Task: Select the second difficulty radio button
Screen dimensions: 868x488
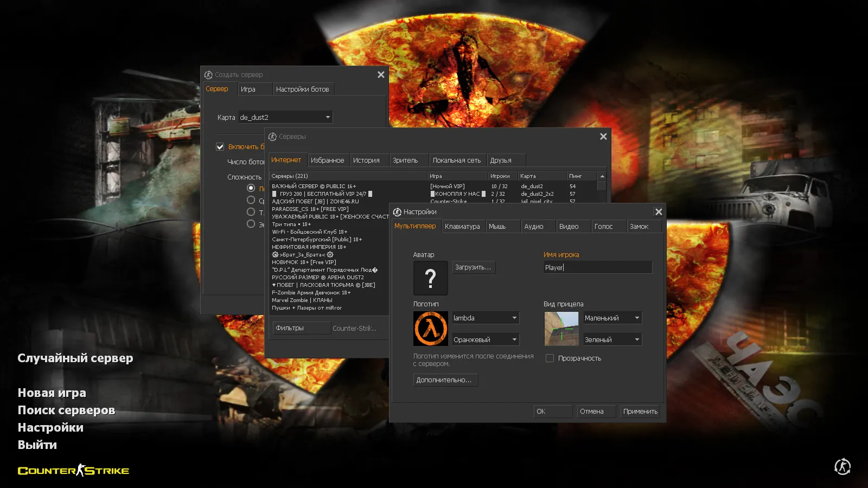Action: [x=251, y=200]
